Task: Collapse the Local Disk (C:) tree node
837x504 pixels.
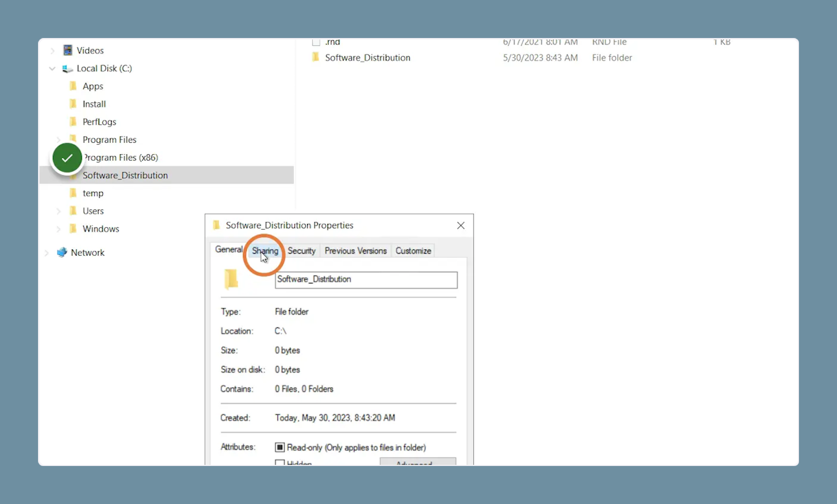Action: (x=52, y=68)
